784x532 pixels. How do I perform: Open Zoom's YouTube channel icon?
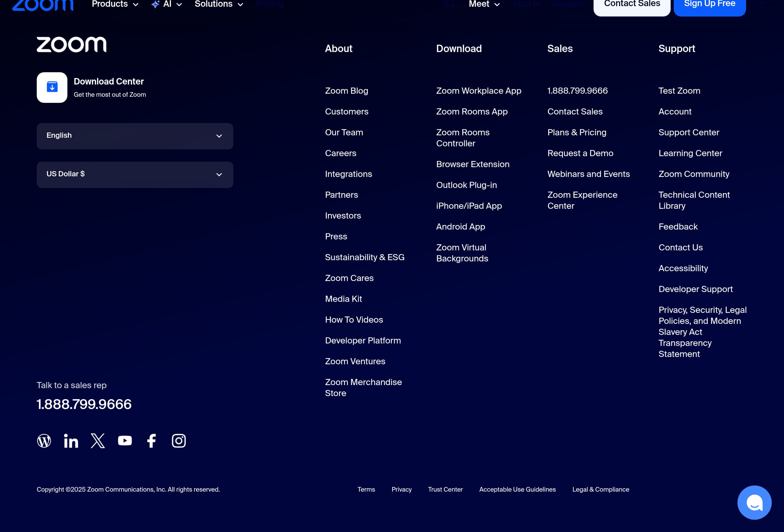point(125,441)
